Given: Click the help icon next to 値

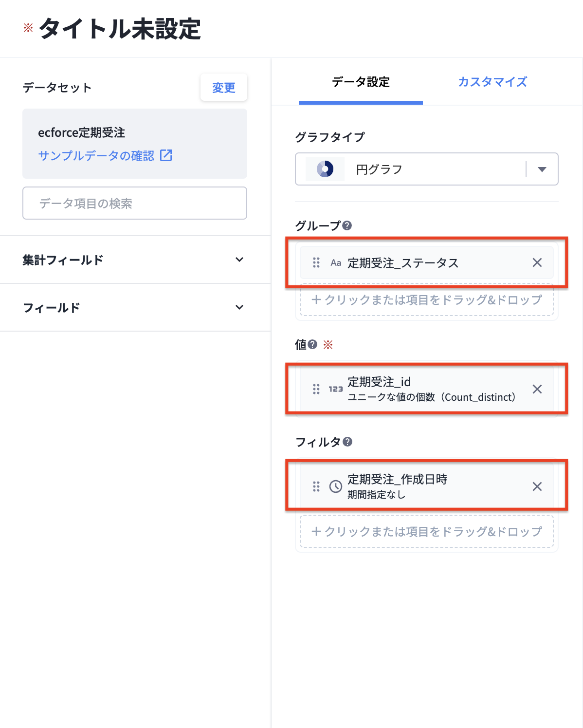Looking at the screenshot, I should [312, 344].
